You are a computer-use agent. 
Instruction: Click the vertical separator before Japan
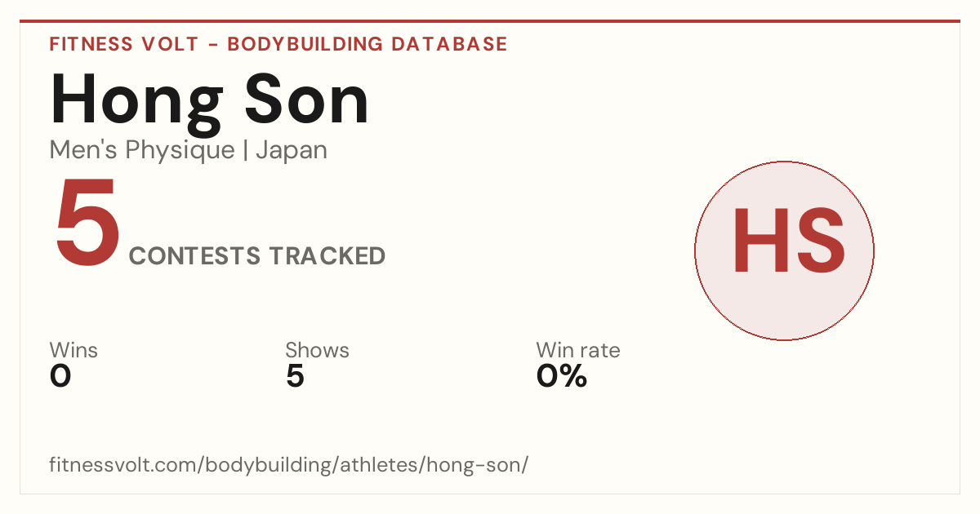pos(245,151)
